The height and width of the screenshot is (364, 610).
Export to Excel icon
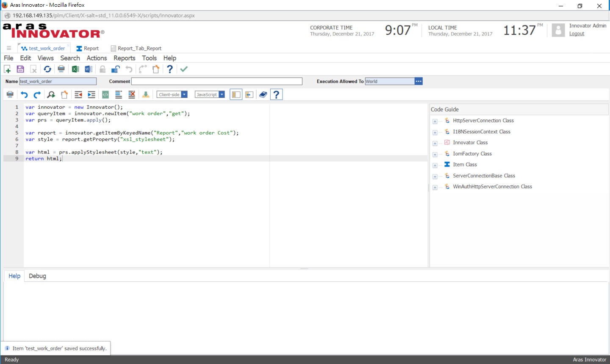(x=75, y=69)
